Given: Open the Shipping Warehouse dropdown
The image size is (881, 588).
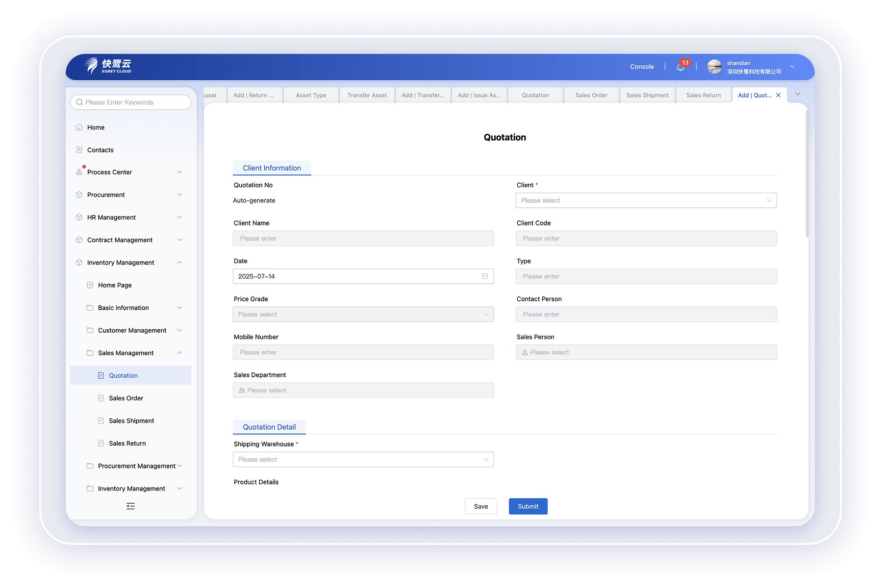Looking at the screenshot, I should tap(363, 460).
